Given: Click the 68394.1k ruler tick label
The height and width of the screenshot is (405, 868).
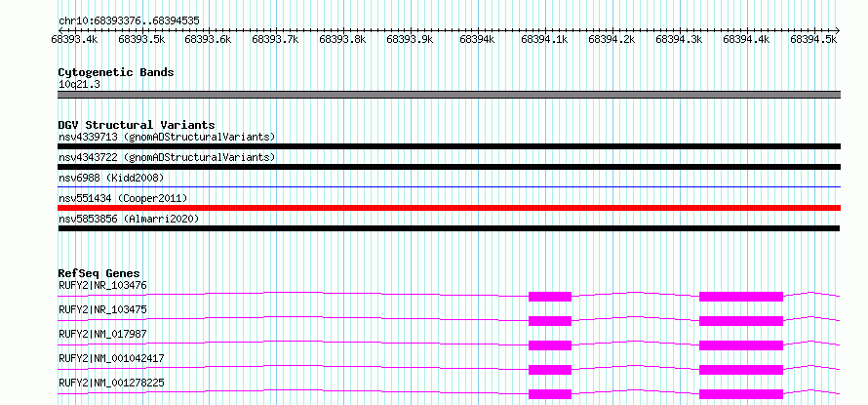Looking at the screenshot, I should (545, 39).
